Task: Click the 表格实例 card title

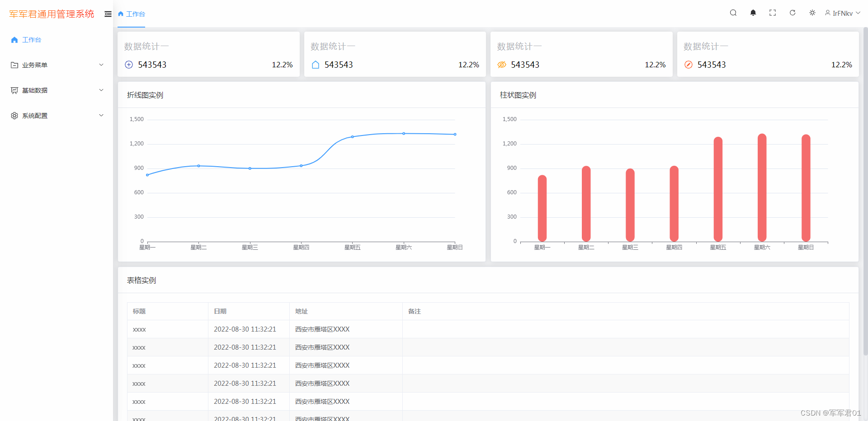Action: click(142, 280)
